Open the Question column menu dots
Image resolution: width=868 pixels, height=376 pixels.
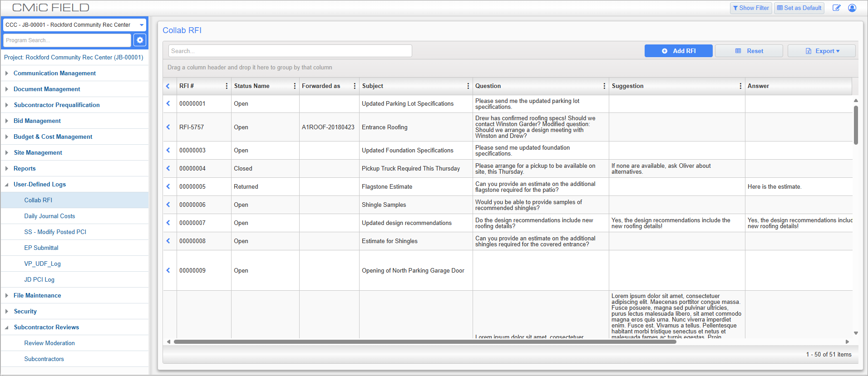(604, 86)
